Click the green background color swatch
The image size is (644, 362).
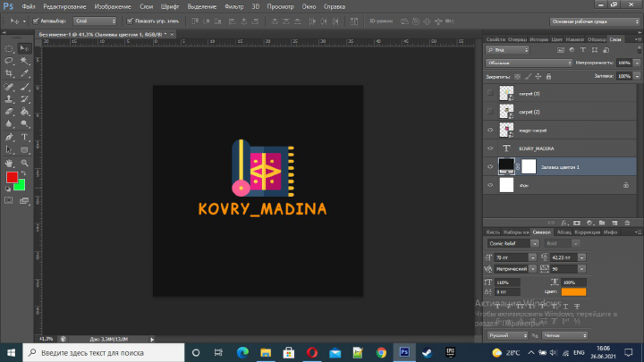pyautogui.click(x=21, y=186)
